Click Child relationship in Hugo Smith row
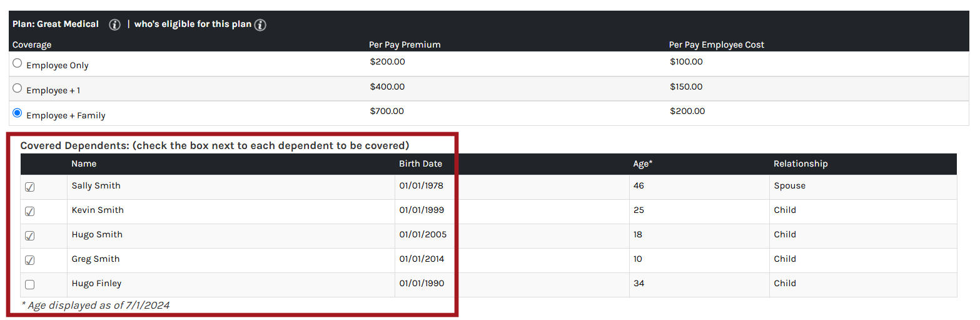Viewport: 980px width, 320px height. click(785, 235)
